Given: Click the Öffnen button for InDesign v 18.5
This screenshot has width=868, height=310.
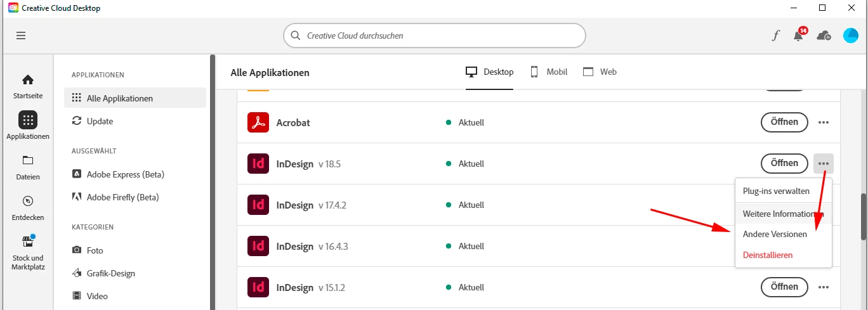Looking at the screenshot, I should [x=784, y=164].
